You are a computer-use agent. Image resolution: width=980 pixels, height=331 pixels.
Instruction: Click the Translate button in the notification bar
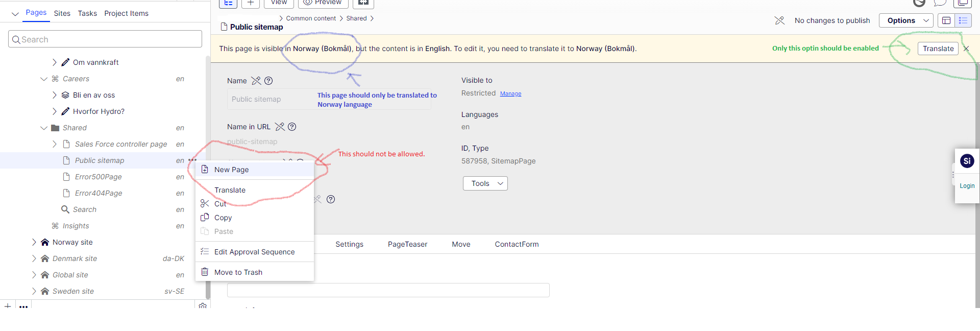tap(938, 49)
